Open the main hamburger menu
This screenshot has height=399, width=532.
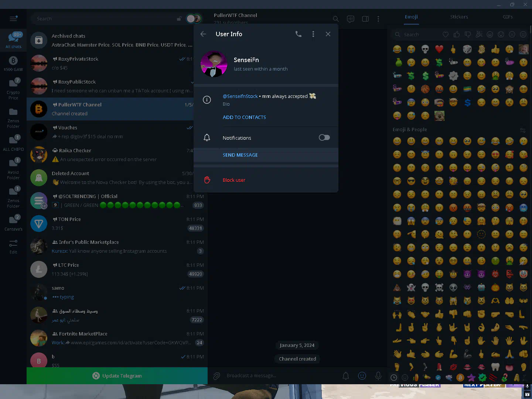tap(13, 18)
